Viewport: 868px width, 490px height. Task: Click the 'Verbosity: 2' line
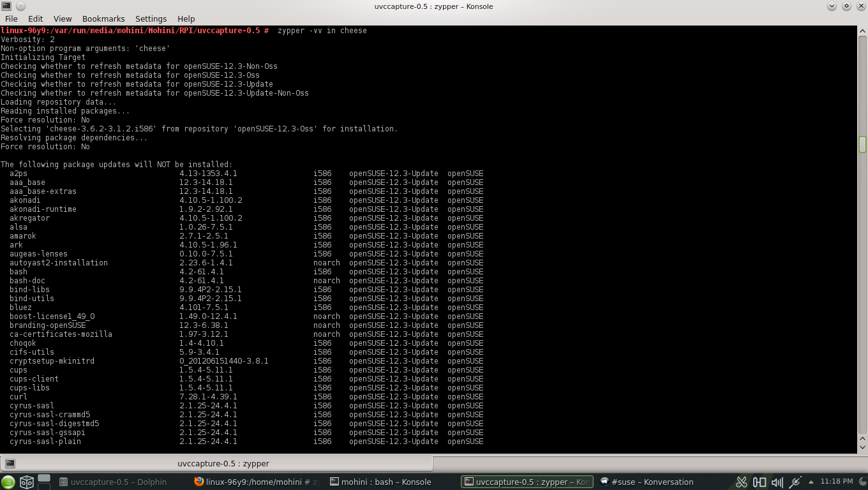[27, 40]
